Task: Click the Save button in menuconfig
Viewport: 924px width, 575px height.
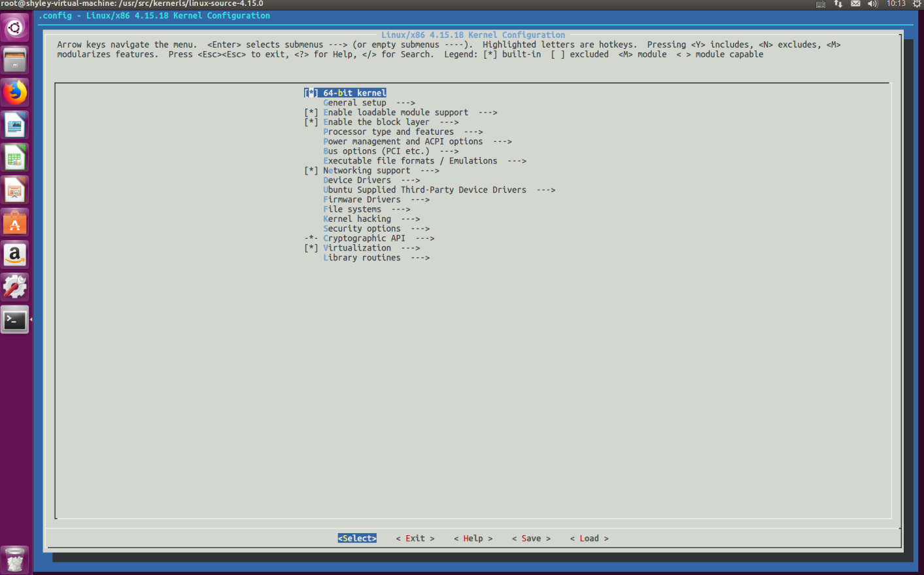Action: click(x=531, y=538)
